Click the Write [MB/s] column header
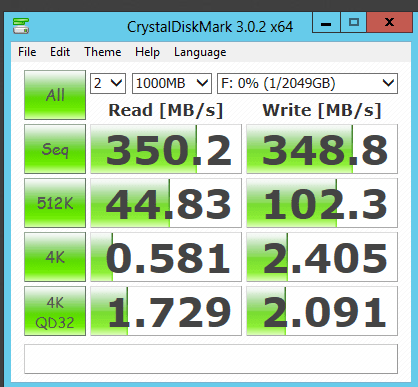The height and width of the screenshot is (387, 418). click(x=322, y=110)
